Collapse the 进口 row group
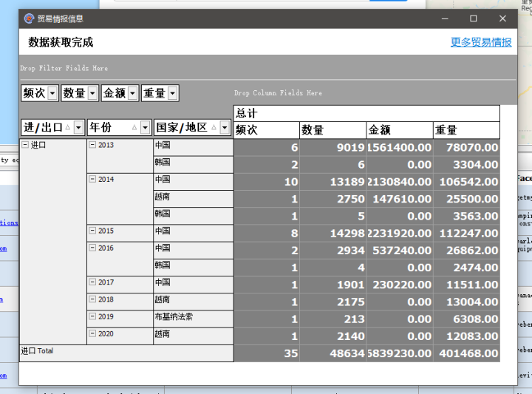This screenshot has width=532, height=394. coord(25,145)
